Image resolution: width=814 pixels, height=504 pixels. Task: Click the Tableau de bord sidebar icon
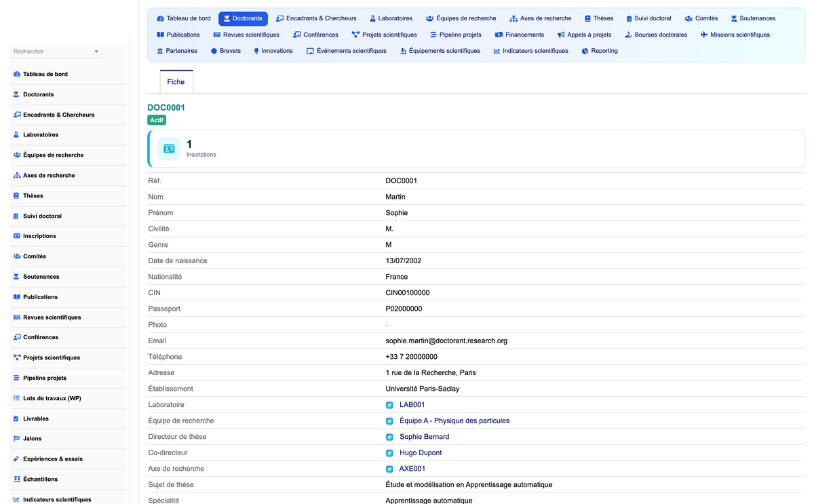pyautogui.click(x=17, y=74)
